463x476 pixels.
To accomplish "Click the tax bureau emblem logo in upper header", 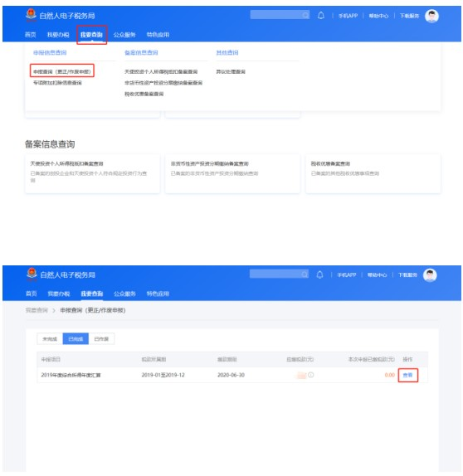I will (31, 15).
